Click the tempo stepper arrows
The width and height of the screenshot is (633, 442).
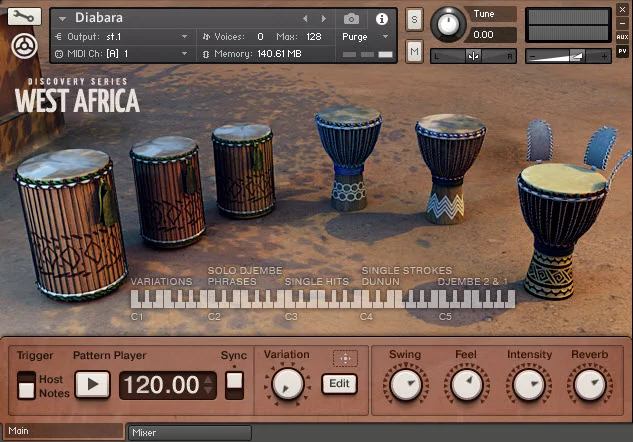(208, 385)
